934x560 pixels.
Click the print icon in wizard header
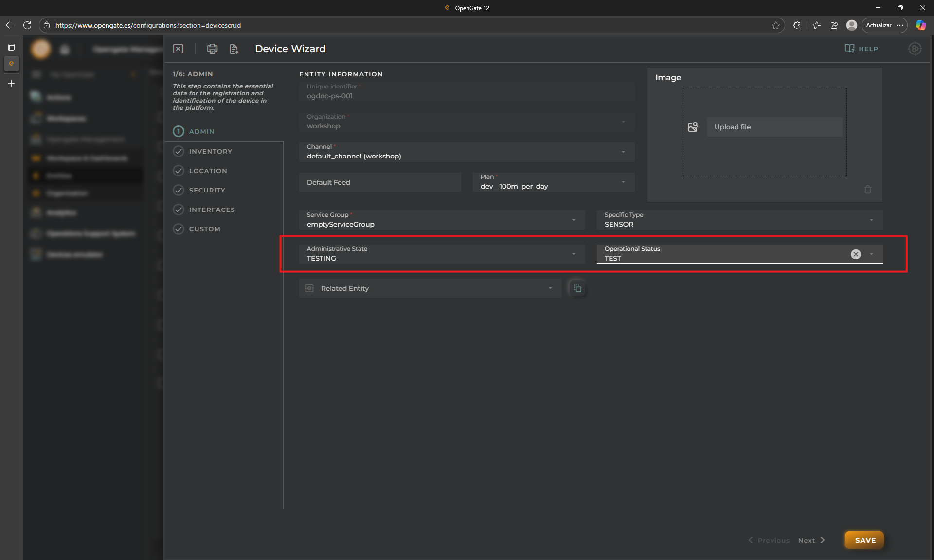(212, 49)
